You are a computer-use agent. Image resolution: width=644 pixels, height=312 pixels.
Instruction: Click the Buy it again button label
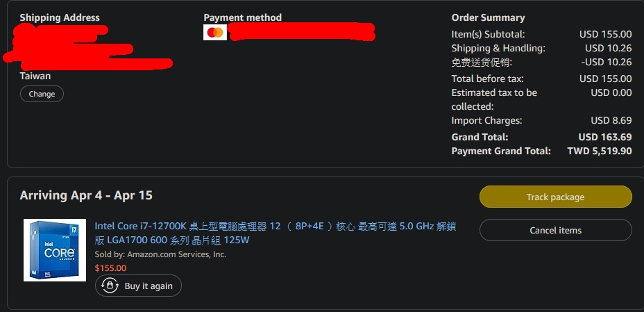[x=149, y=286]
